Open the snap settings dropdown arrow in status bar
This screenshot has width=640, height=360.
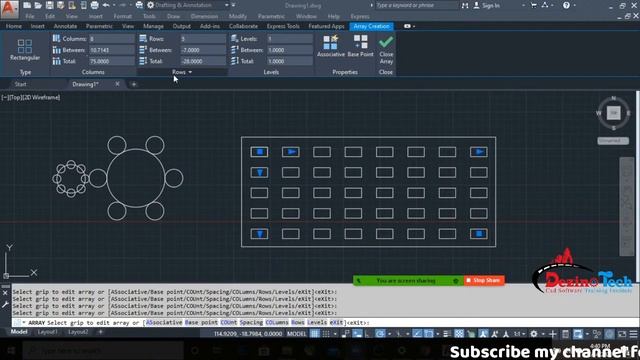(x=335, y=334)
